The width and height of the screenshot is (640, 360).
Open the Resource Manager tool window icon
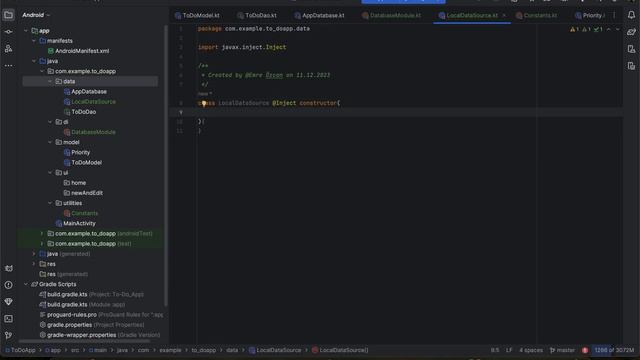[8, 49]
